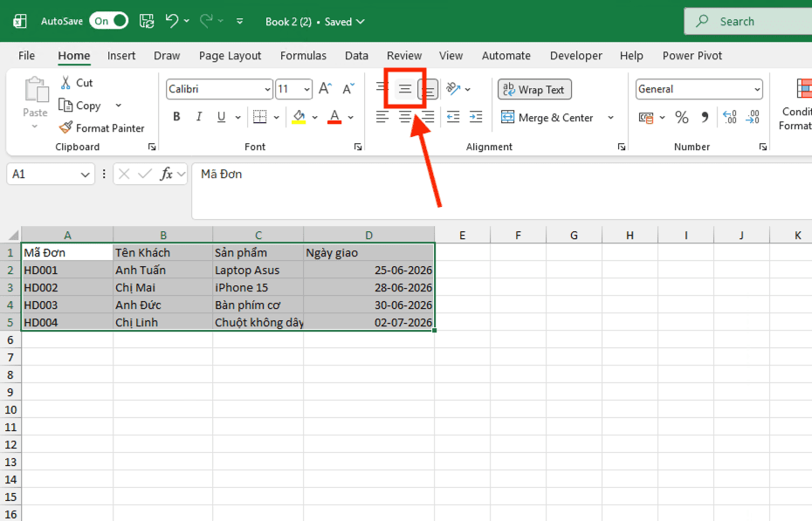Switch to the Draw tab
Viewport: 812px width, 521px height.
[167, 55]
